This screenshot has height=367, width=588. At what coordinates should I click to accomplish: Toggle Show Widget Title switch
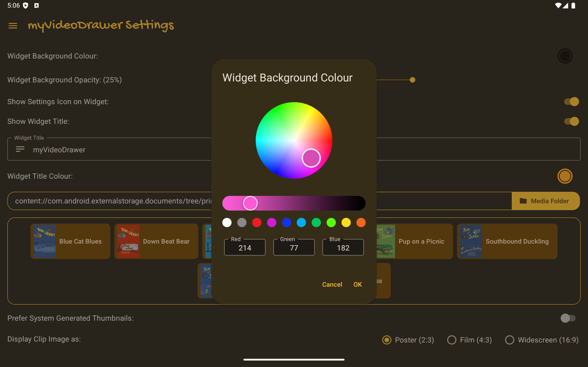point(571,121)
